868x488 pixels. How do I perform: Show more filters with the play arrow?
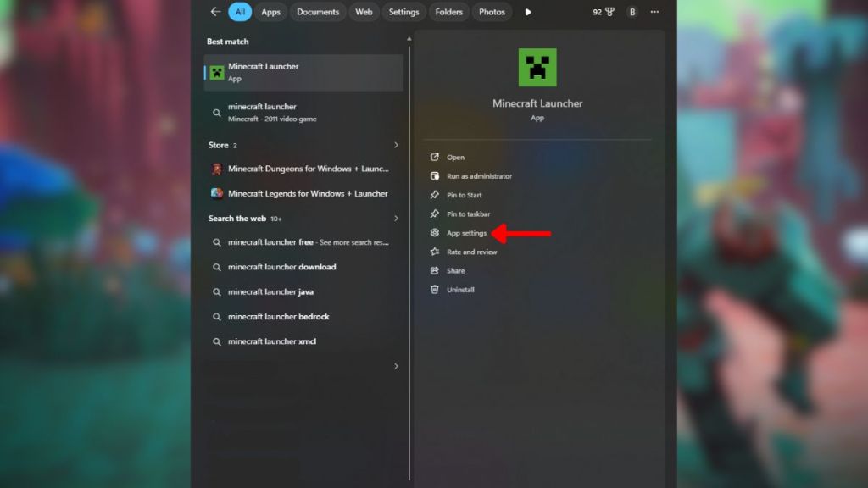528,12
